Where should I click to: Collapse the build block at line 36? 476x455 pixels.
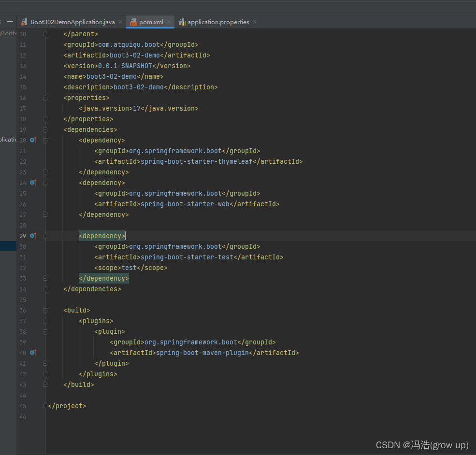(45, 310)
